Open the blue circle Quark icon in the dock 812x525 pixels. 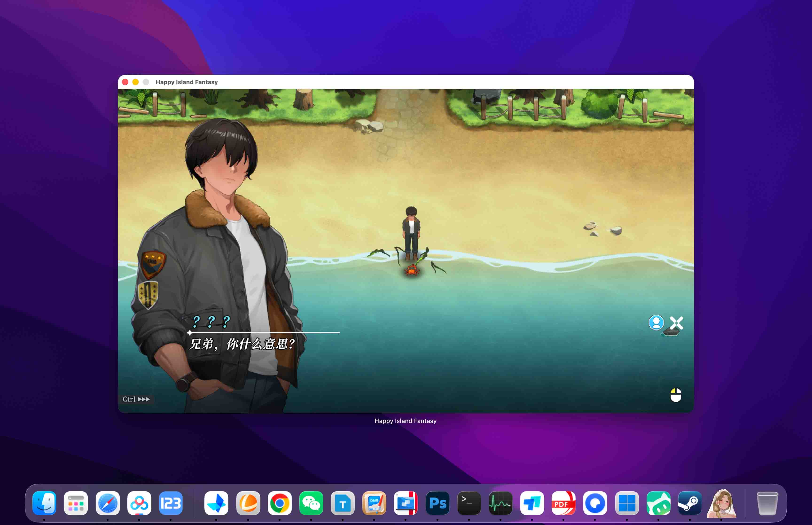(595, 503)
